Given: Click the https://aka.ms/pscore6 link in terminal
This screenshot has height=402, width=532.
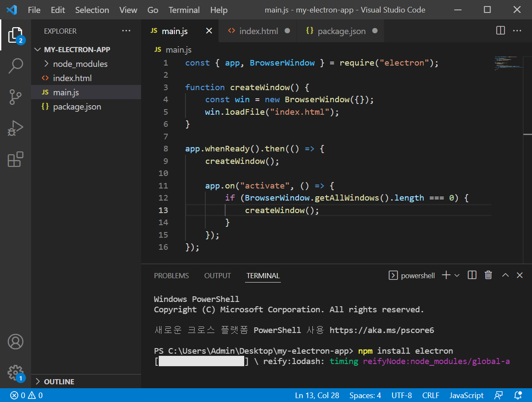Looking at the screenshot, I should coord(382,330).
